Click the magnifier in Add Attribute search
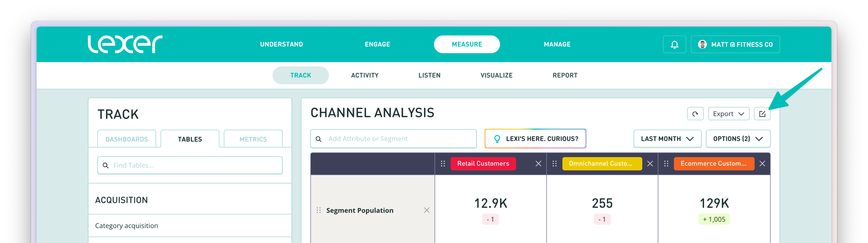 (x=318, y=139)
